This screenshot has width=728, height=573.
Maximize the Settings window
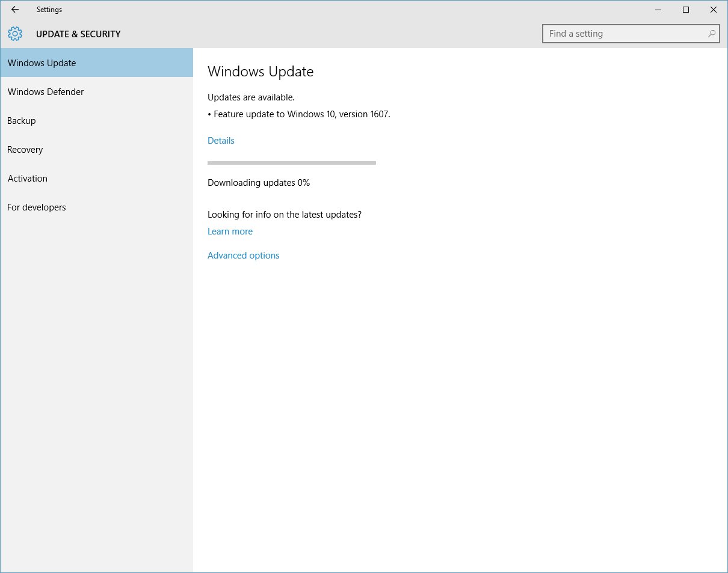686,10
